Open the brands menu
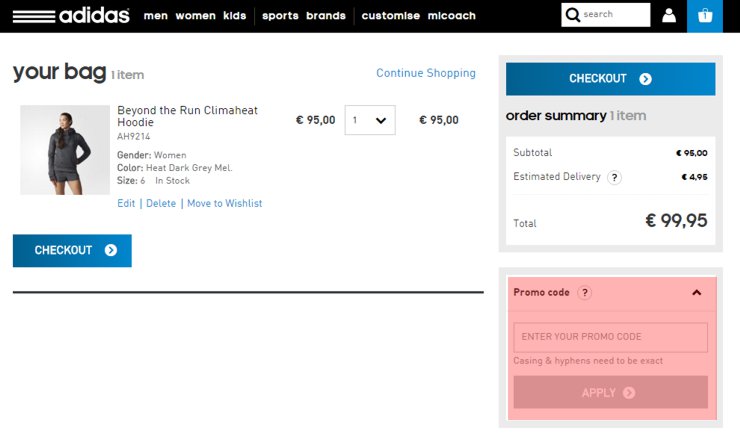The height and width of the screenshot is (440, 740). point(326,16)
